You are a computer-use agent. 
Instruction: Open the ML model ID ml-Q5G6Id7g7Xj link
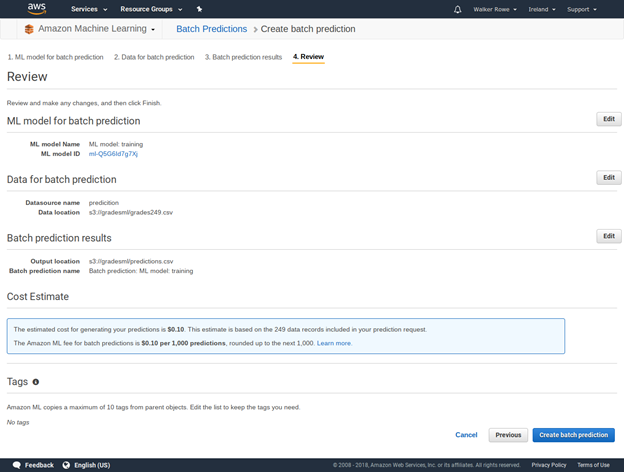[x=113, y=154]
